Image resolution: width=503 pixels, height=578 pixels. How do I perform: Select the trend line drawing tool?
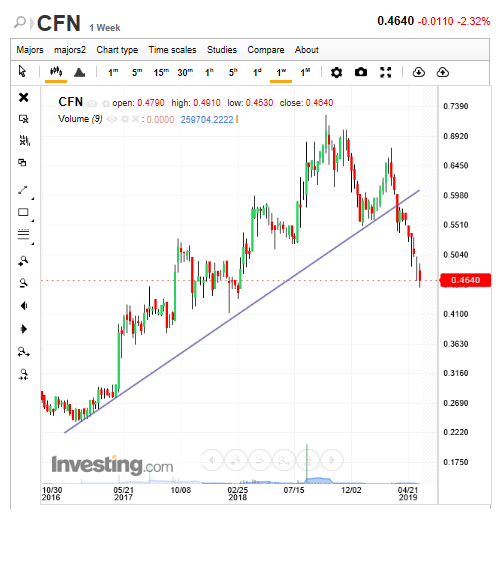pos(23,190)
